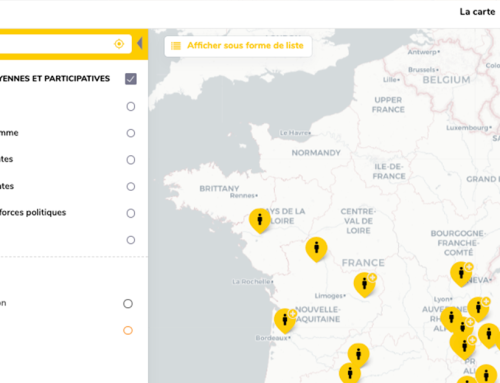Click the geolocation target icon in search bar

[x=119, y=44]
